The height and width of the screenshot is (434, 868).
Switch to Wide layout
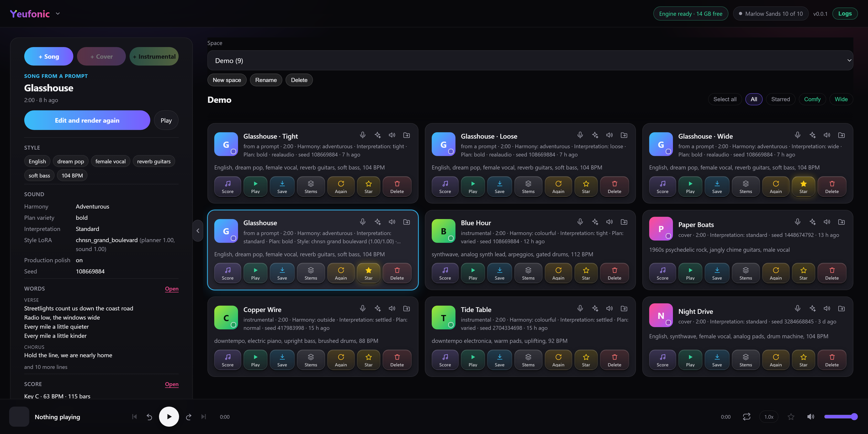[841, 99]
